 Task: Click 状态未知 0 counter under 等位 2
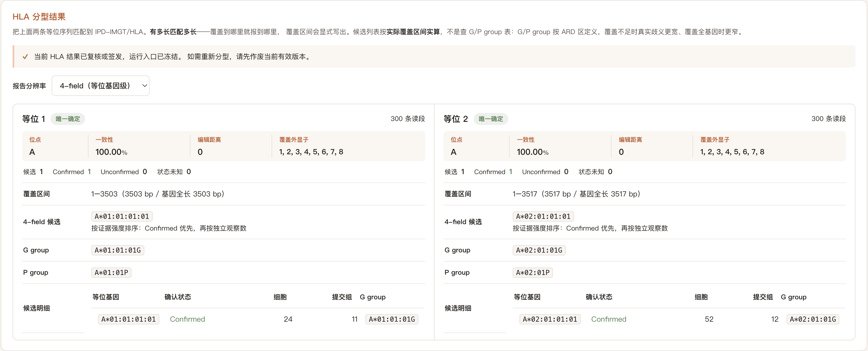coord(595,172)
